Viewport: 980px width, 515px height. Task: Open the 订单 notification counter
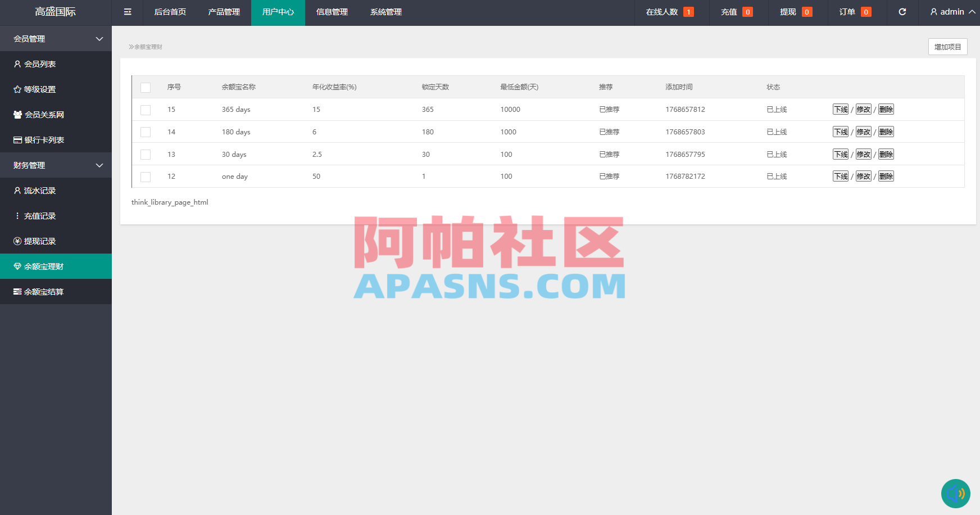(x=866, y=12)
